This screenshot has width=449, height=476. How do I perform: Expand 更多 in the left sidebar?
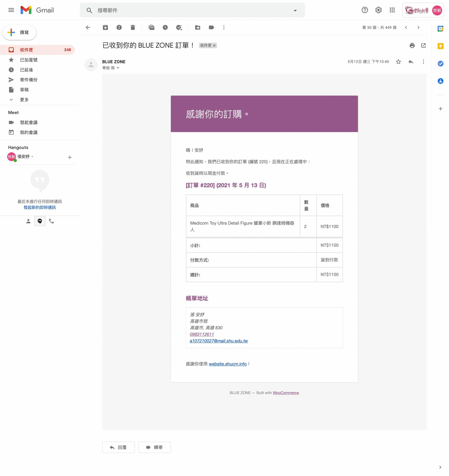[24, 100]
